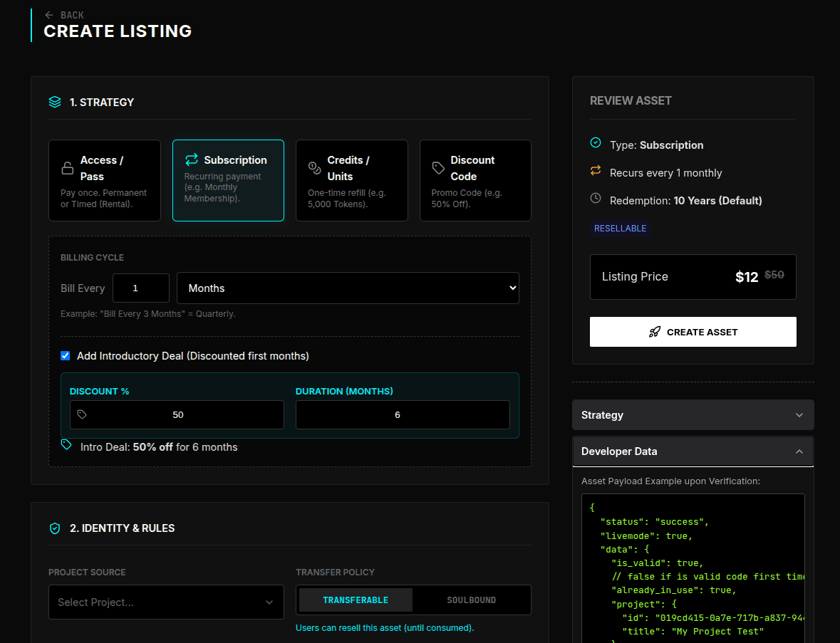Click the Review Asset panel heading
This screenshot has width=840, height=643.
631,100
